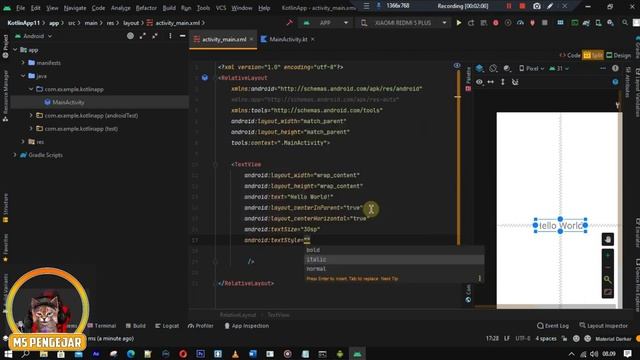This screenshot has width=640, height=360.
Task: Collapse the java folder
Action: pos(23,76)
